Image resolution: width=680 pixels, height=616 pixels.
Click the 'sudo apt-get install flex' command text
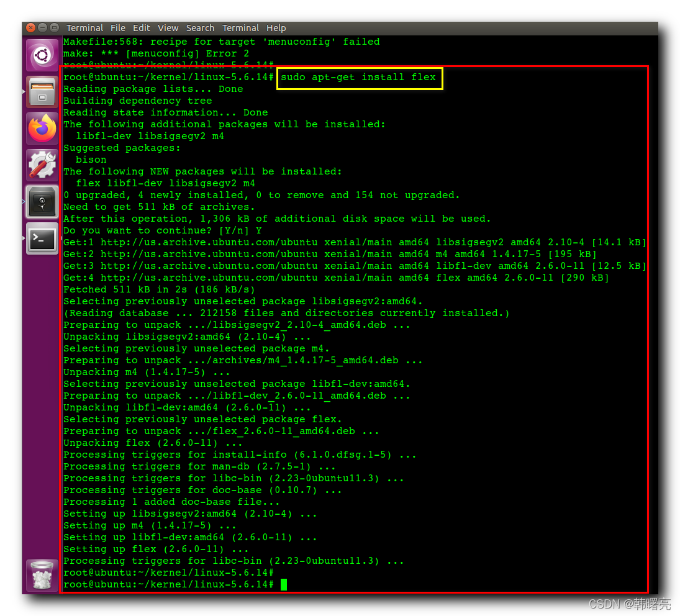(358, 77)
